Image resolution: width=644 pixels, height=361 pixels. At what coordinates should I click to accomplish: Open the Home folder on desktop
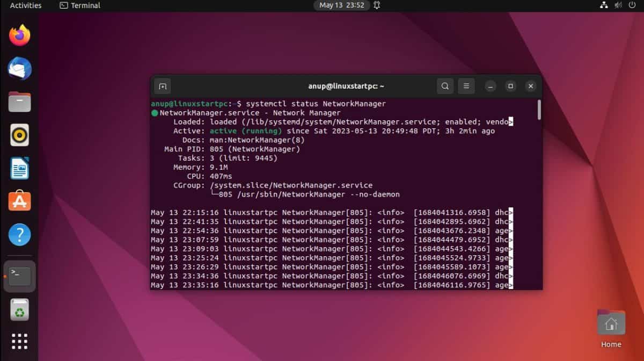[611, 322]
